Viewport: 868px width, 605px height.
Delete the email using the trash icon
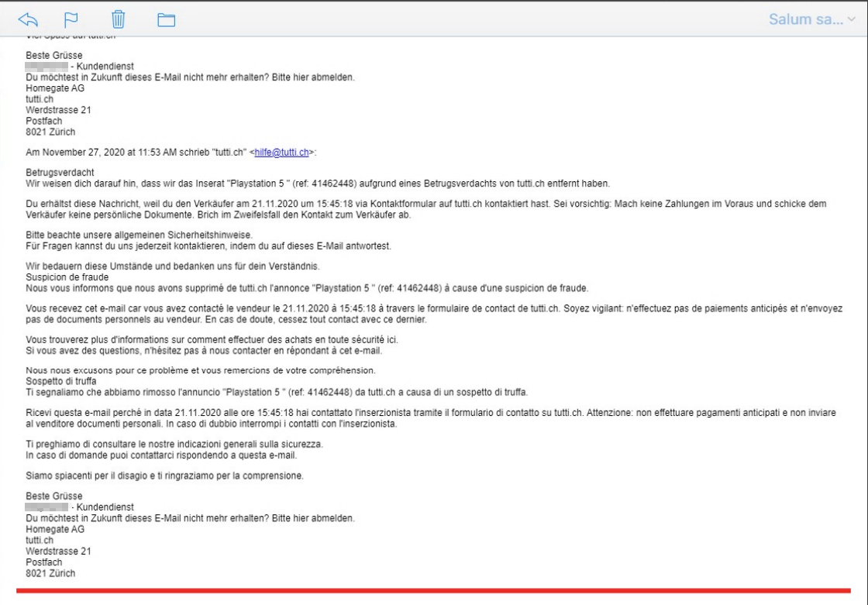coord(118,19)
